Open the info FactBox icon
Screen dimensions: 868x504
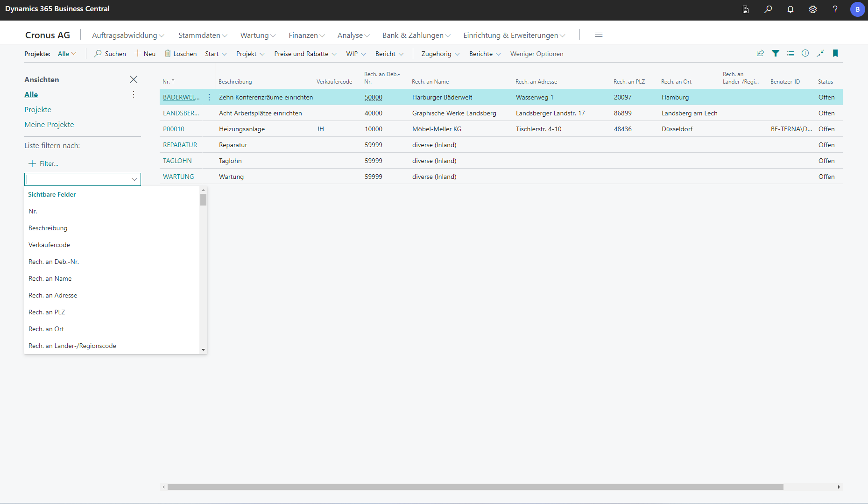[x=805, y=53]
